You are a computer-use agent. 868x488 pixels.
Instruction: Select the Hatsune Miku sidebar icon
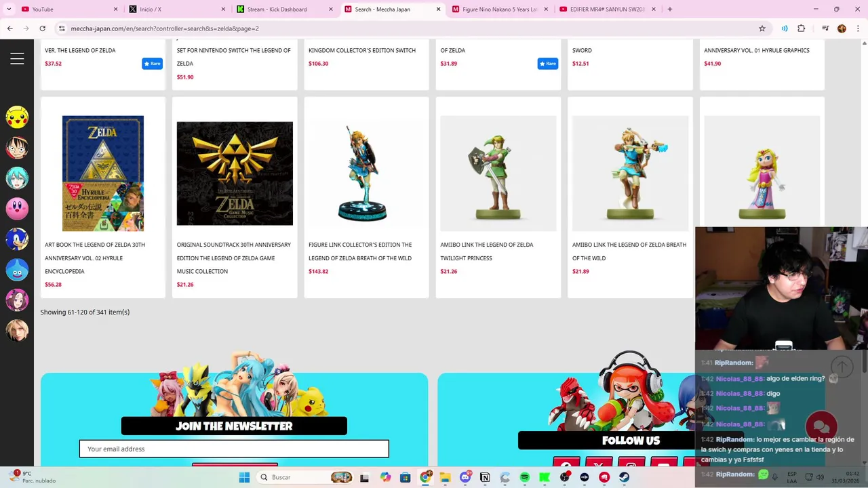tap(17, 178)
